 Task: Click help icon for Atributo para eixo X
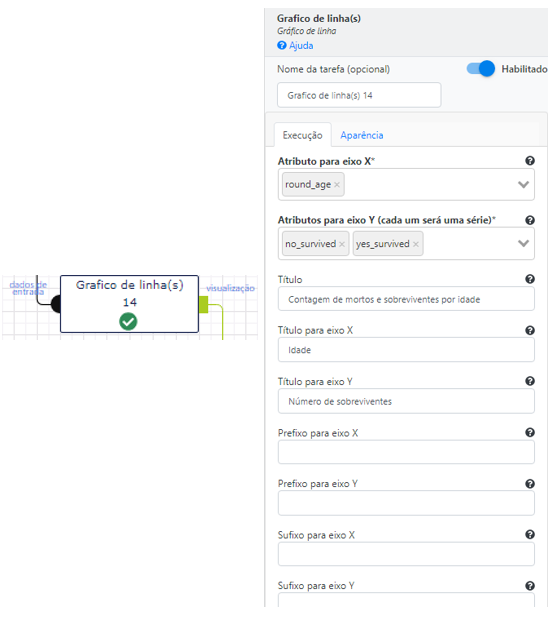[530, 161]
